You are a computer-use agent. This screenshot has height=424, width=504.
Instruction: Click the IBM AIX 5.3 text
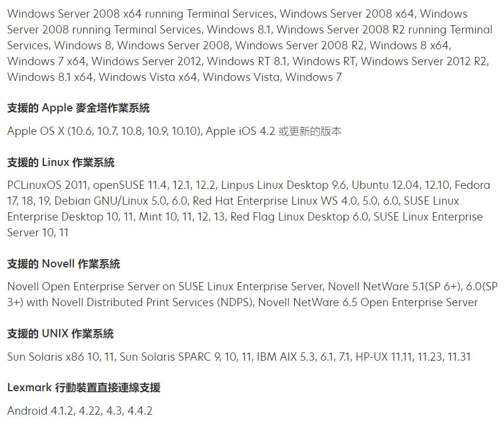(x=286, y=357)
